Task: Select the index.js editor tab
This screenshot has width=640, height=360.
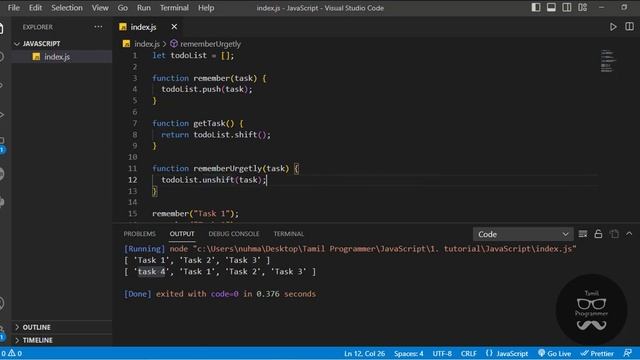Action: click(x=143, y=27)
